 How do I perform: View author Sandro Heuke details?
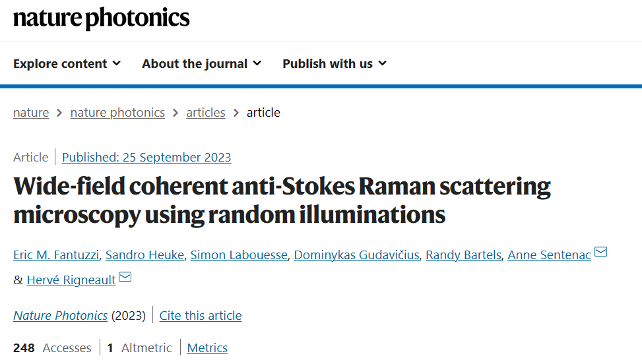tap(145, 255)
